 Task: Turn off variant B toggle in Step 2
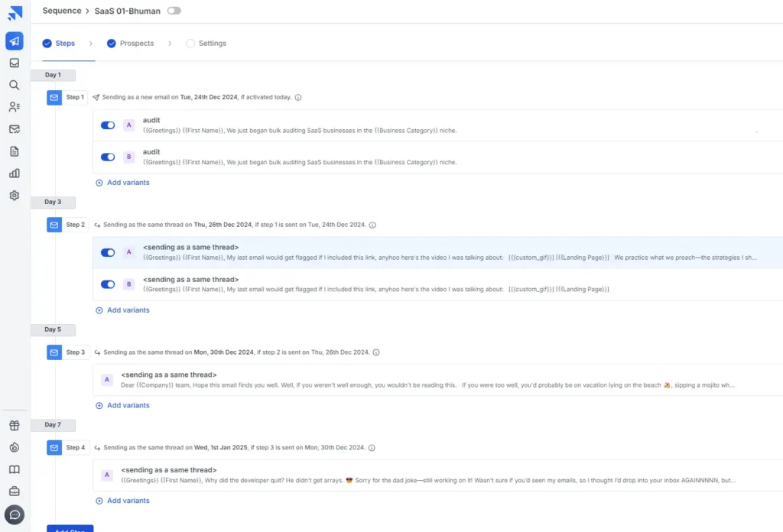(x=108, y=284)
